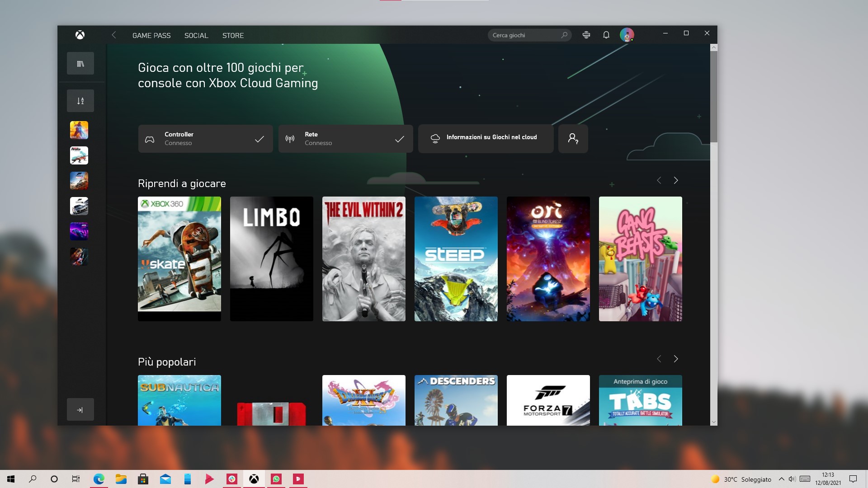Open the Action Center notifications icon
Viewport: 868px width, 488px height.
pyautogui.click(x=853, y=479)
